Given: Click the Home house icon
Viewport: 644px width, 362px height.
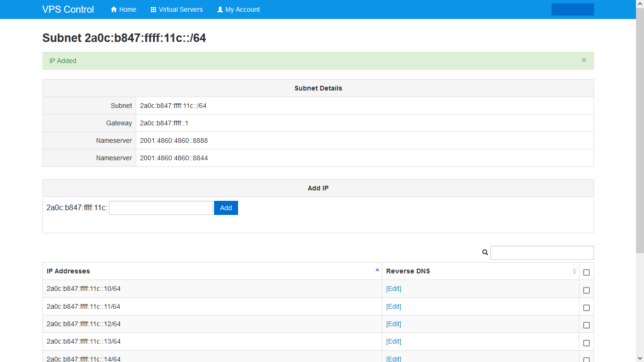Looking at the screenshot, I should 114,9.
